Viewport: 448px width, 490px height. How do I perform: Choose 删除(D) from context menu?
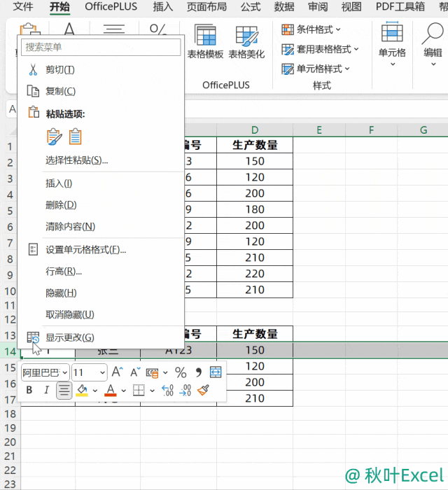point(61,205)
